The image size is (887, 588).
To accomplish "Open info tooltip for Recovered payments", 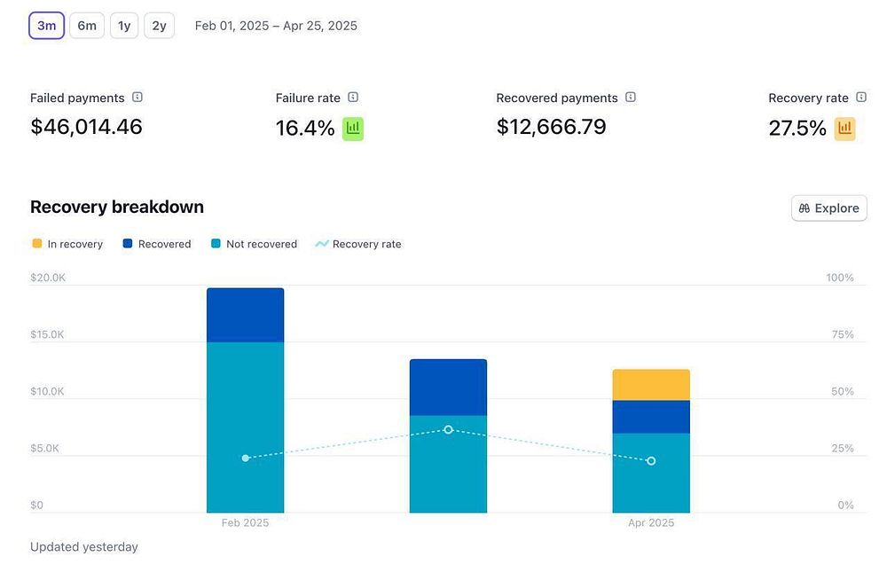I will click(x=631, y=98).
